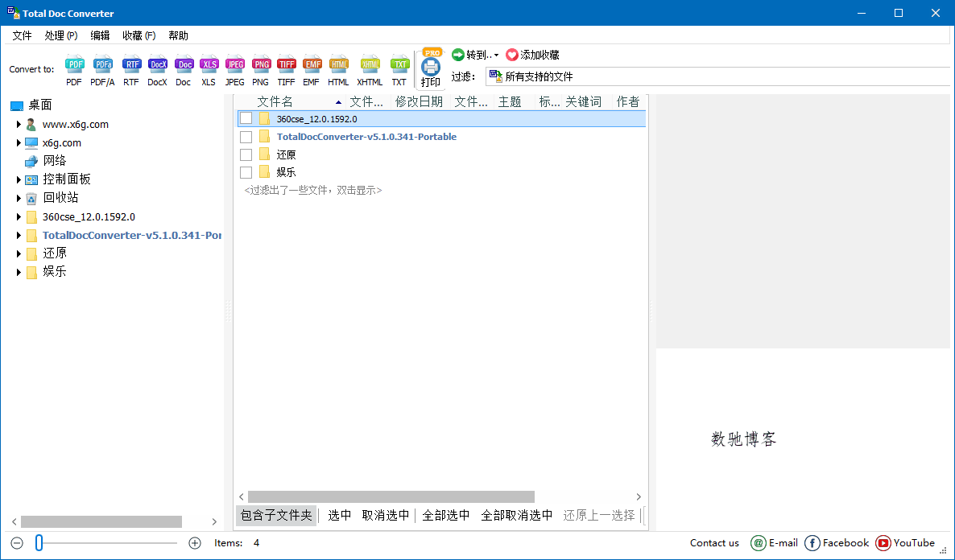Expand x6g.com computer node
Image resolution: width=955 pixels, height=560 pixels.
pos(19,143)
